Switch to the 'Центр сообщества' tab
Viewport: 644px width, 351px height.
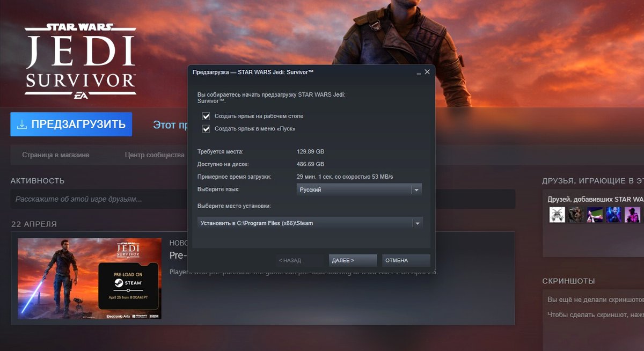155,155
